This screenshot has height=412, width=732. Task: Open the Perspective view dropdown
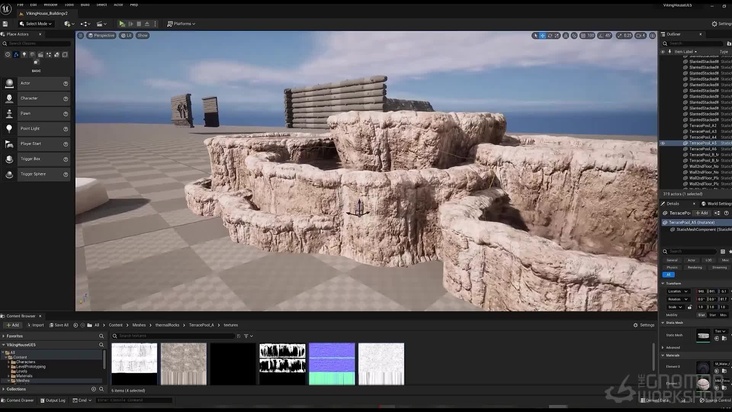102,35
